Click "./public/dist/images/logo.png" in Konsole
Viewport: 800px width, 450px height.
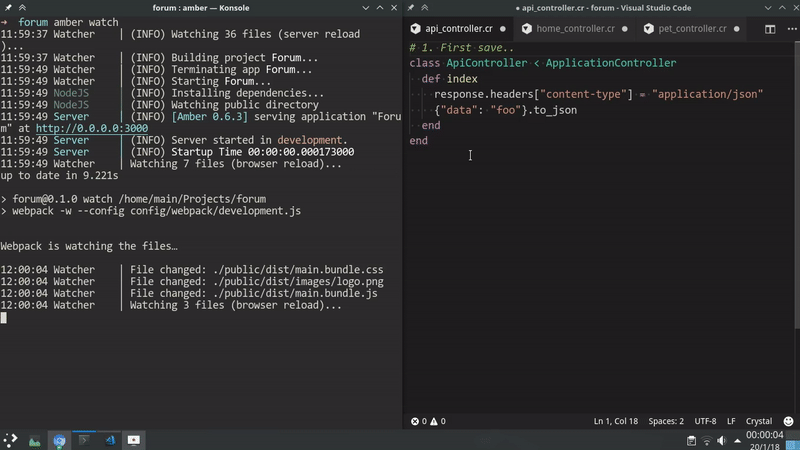click(298, 282)
